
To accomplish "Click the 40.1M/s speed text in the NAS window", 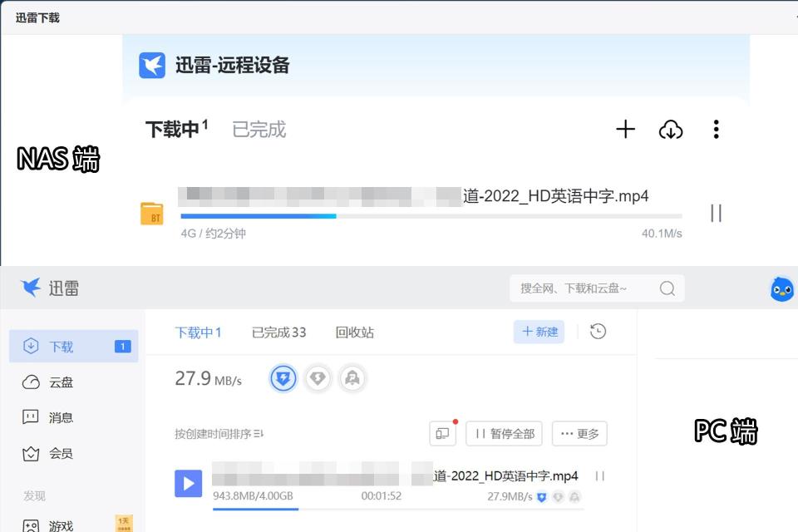I will 662,234.
